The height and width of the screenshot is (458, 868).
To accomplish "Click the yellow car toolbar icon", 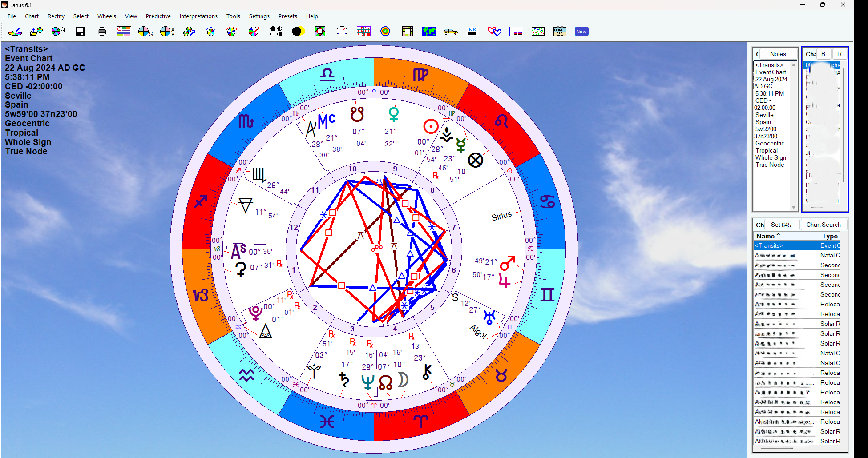I will [451, 32].
